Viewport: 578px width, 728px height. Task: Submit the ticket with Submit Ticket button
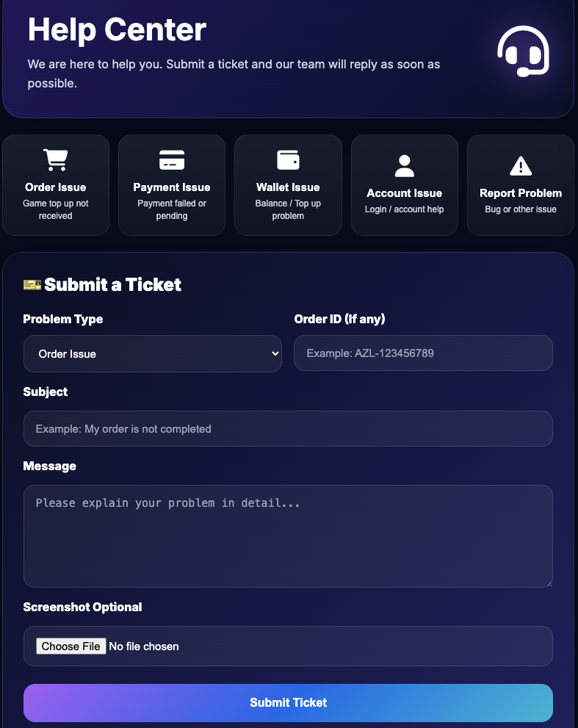point(288,702)
